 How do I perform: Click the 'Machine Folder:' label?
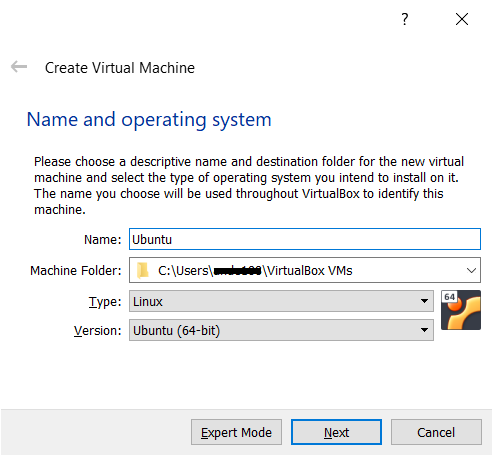click(x=76, y=270)
